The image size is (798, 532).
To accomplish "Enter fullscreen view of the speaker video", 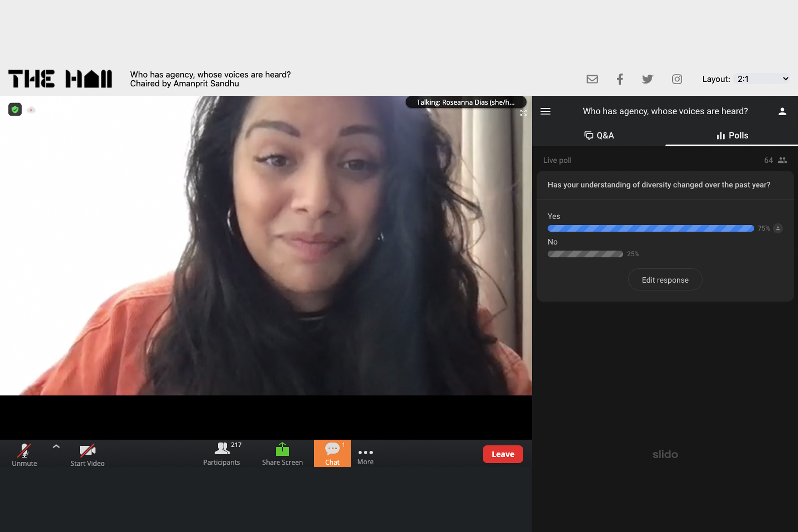I will click(x=523, y=112).
